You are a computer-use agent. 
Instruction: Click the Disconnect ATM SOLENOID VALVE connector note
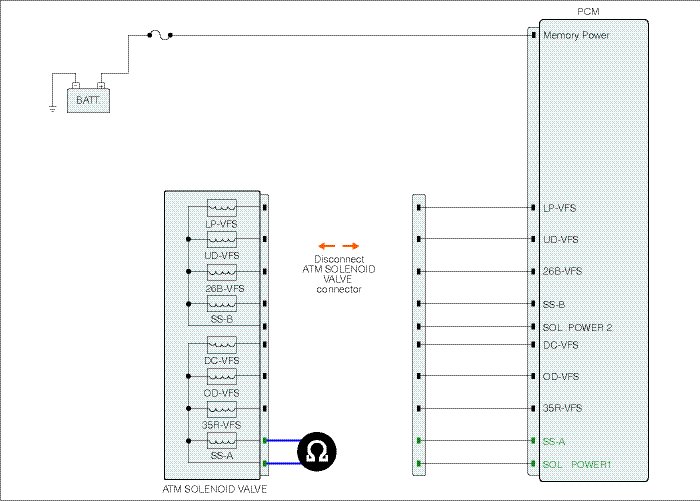(339, 274)
